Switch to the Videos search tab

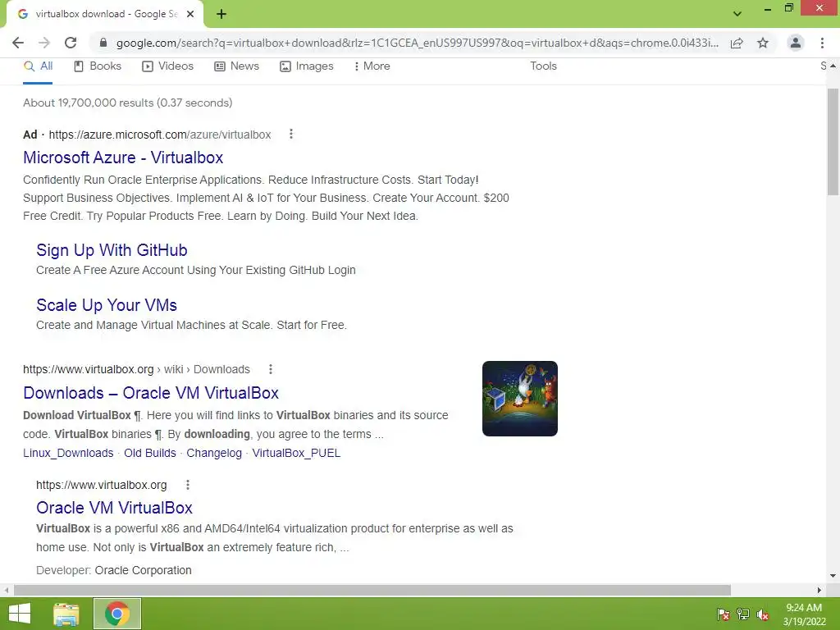point(167,66)
